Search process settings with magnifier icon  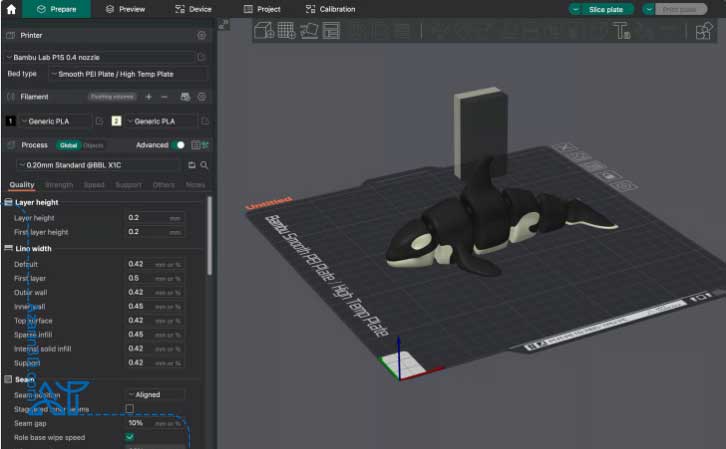204,165
